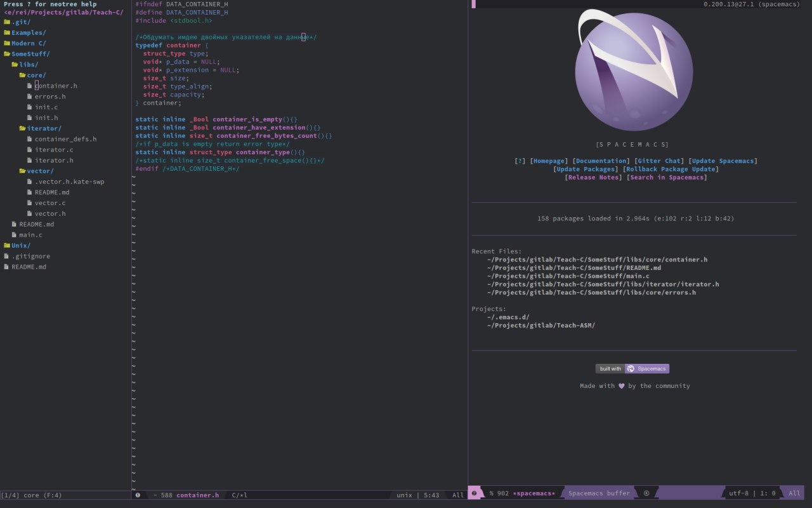Click the file icon beside container_defs.h

(29, 139)
